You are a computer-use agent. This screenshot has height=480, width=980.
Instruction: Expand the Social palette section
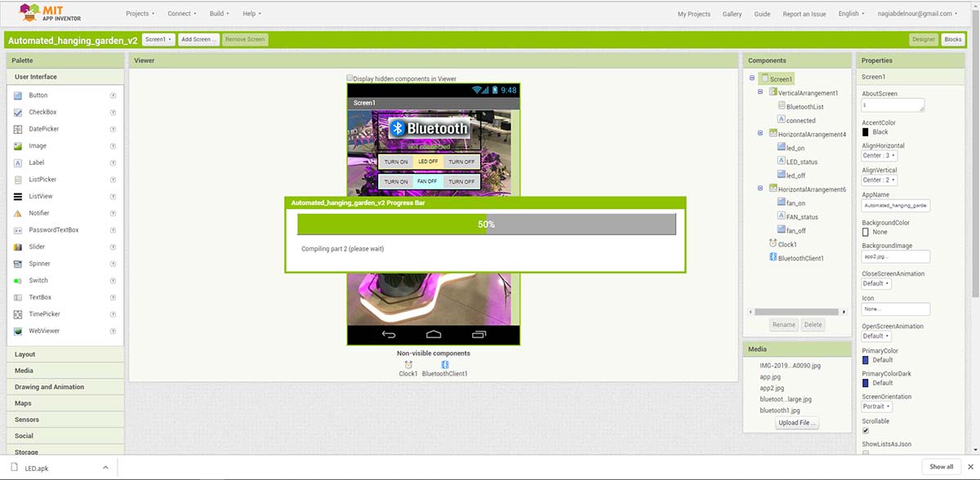66,436
